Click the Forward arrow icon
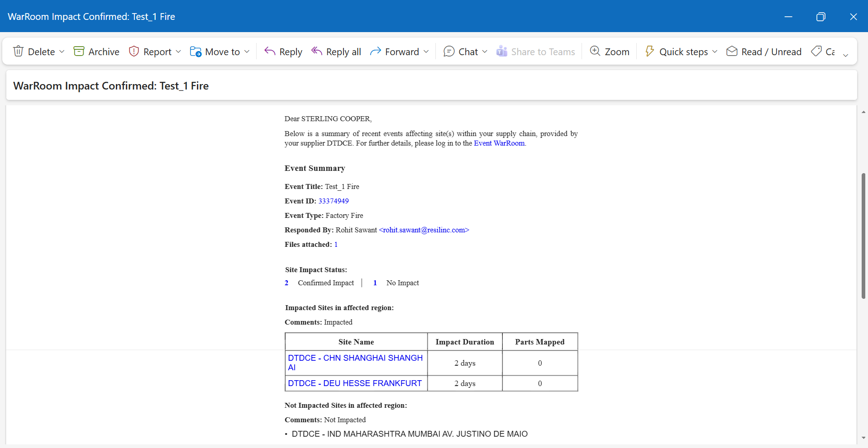This screenshot has width=868, height=448. (375, 52)
